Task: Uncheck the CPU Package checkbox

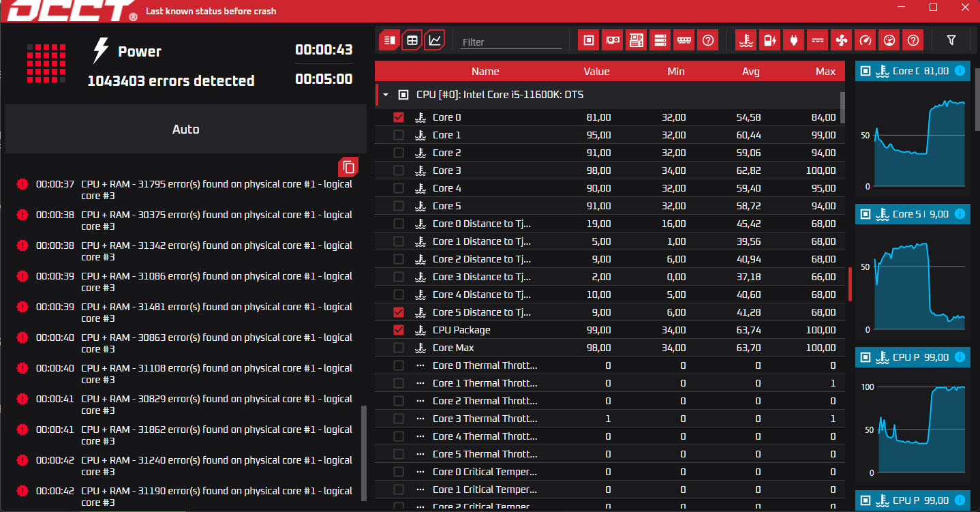Action: [399, 330]
